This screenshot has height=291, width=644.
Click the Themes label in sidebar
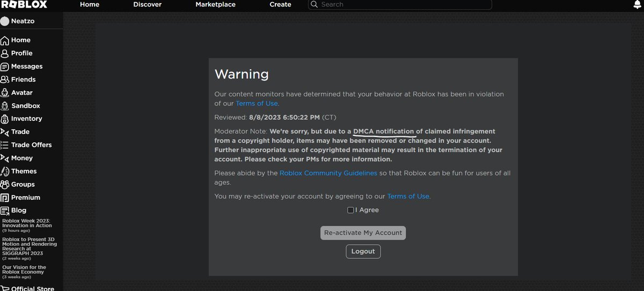coord(24,171)
